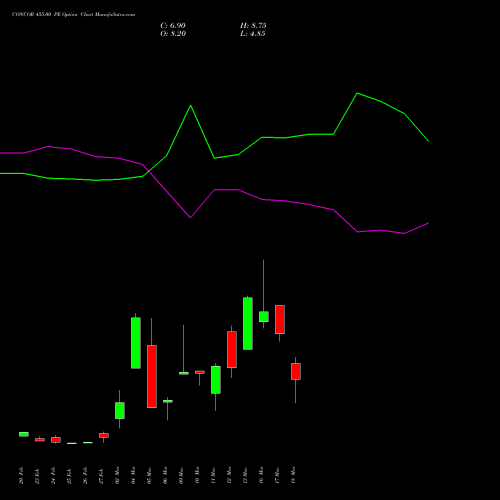Click the 17 Mar date label

pos(277,475)
